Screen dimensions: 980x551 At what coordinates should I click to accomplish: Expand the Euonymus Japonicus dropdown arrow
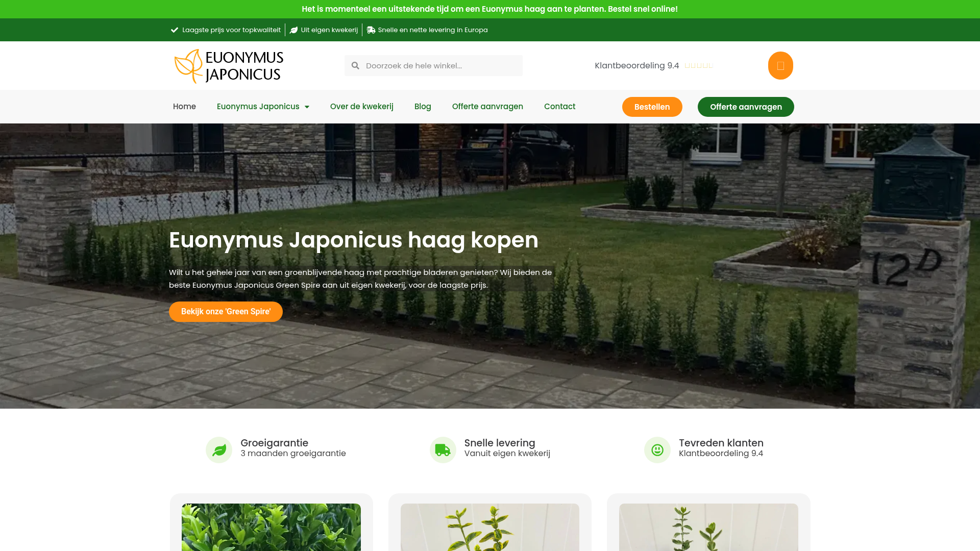(307, 107)
